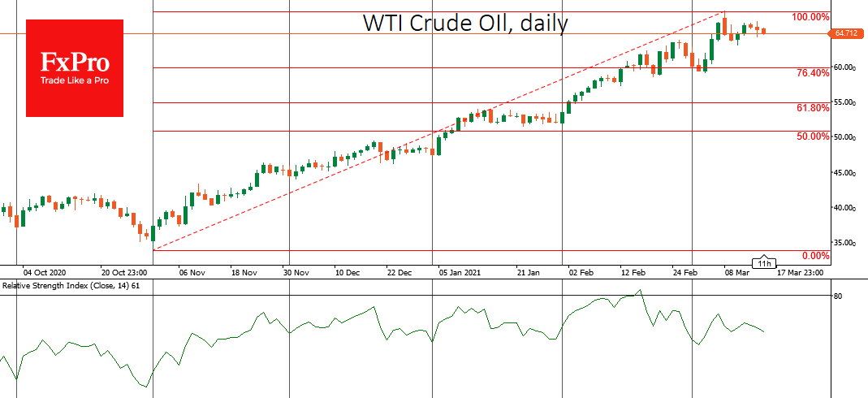
Task: Click the 18 Nov date label
Action: pyautogui.click(x=244, y=274)
